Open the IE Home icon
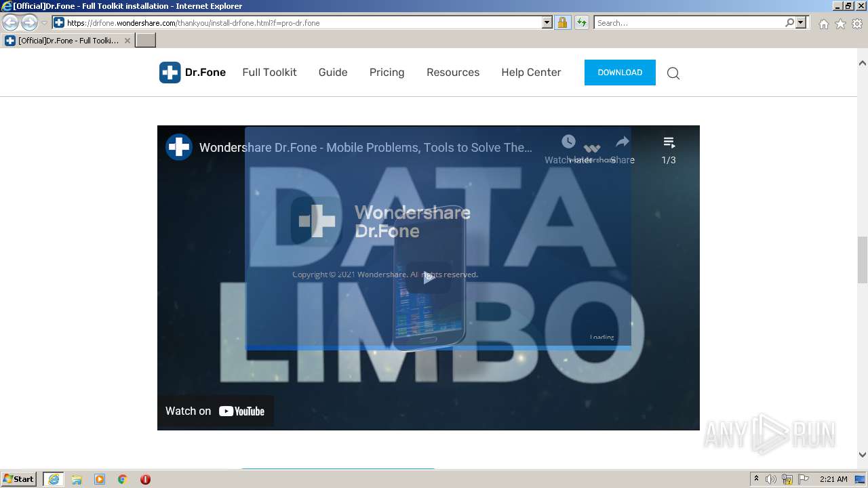This screenshot has width=868, height=488. coord(823,24)
